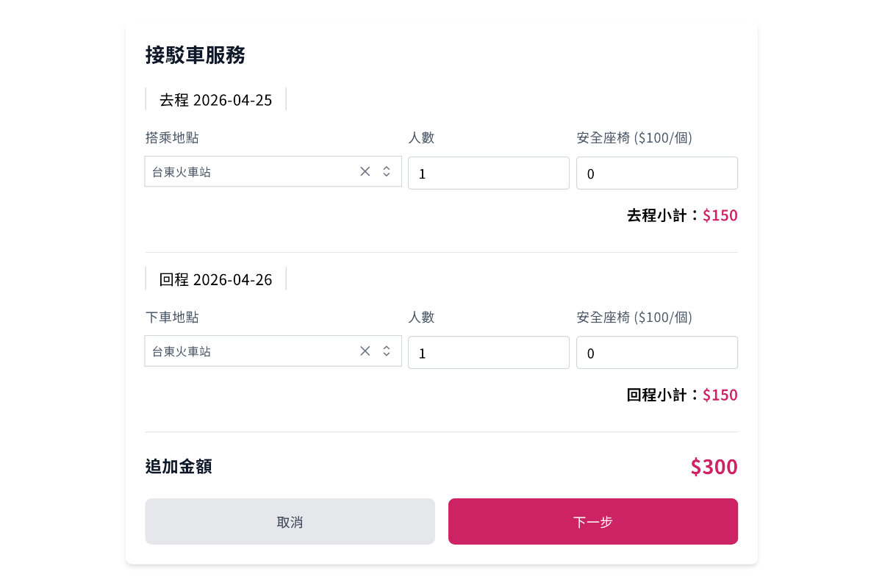
Task: Expand the 下車地點 dropdown chevron arrows
Action: pyautogui.click(x=387, y=351)
